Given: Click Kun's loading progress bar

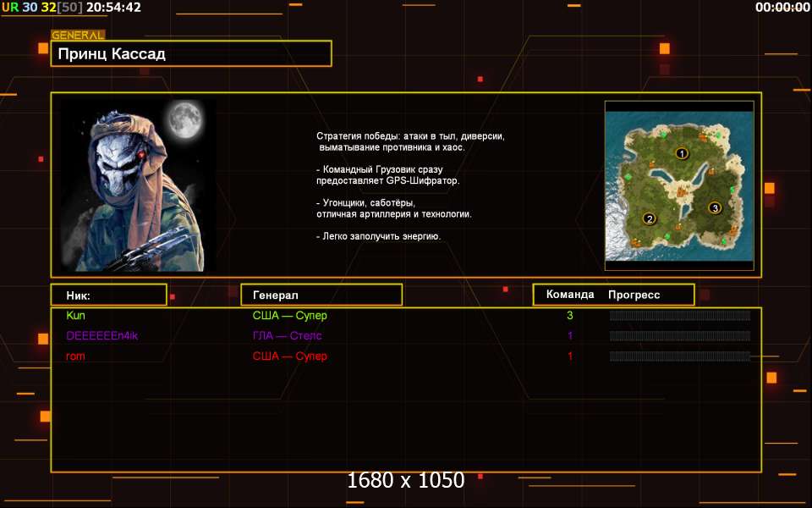Looking at the screenshot, I should point(679,316).
